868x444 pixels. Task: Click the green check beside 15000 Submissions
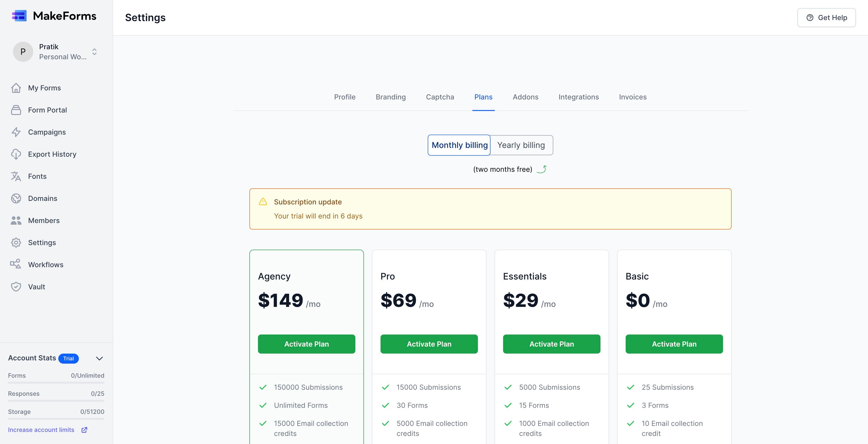386,387
